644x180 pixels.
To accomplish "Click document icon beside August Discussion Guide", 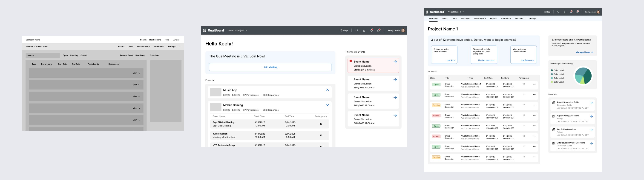I will tap(554, 103).
